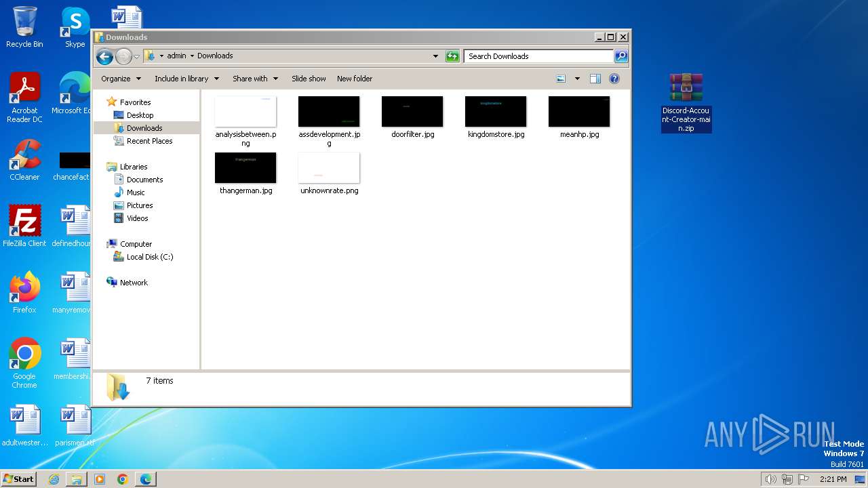Select Acrobat Reader DC desktop icon
Image resolution: width=868 pixels, height=488 pixels.
point(24,98)
